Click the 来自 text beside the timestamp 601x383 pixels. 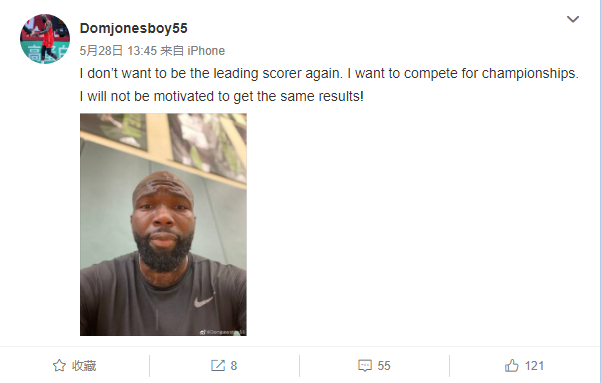[172, 51]
